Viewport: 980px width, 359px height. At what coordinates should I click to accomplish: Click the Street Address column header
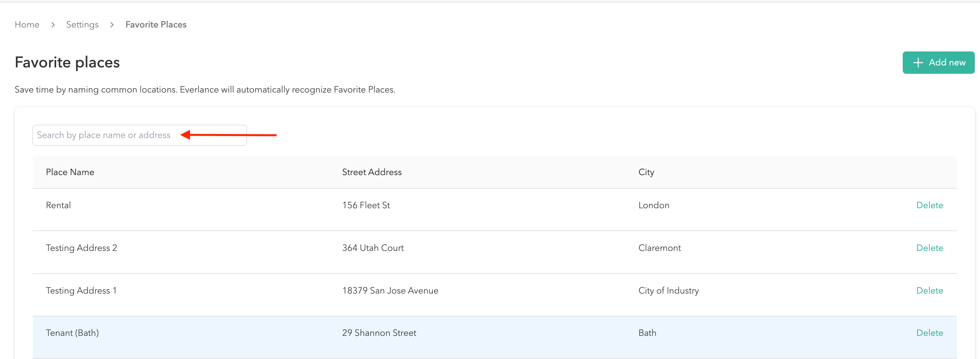point(372,172)
